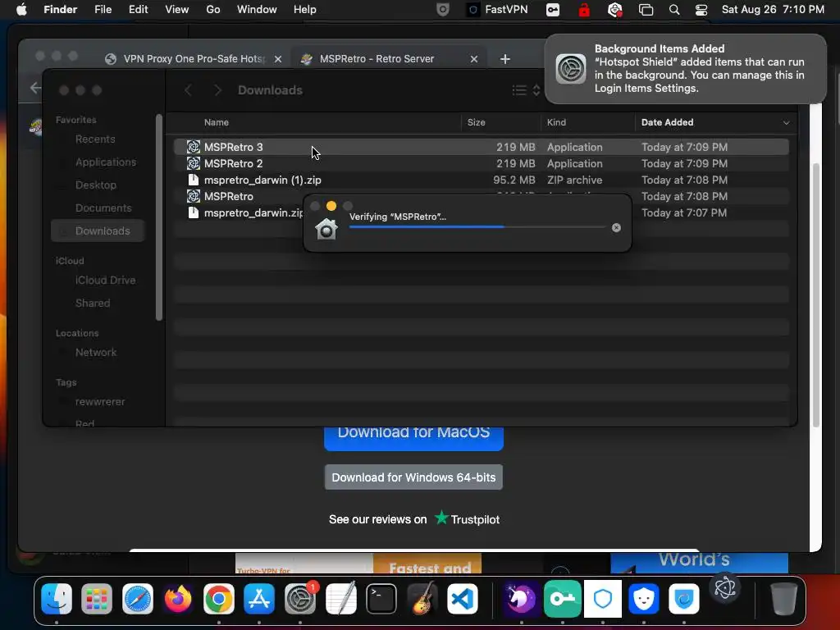Click the MSPRetro atom icon in Dock
This screenshot has height=630, width=840.
point(725,587)
